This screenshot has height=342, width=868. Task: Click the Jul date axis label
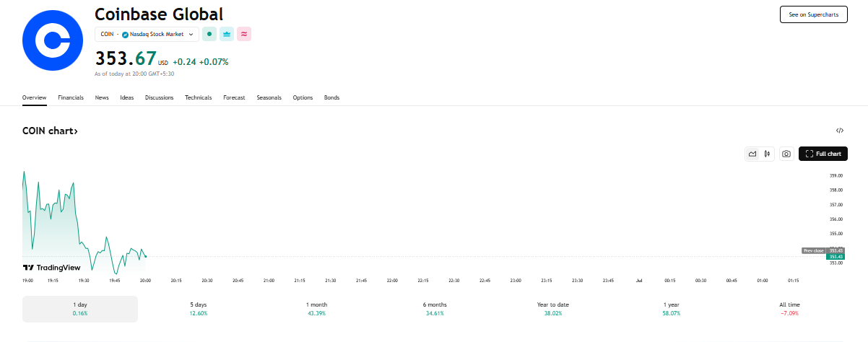click(639, 280)
